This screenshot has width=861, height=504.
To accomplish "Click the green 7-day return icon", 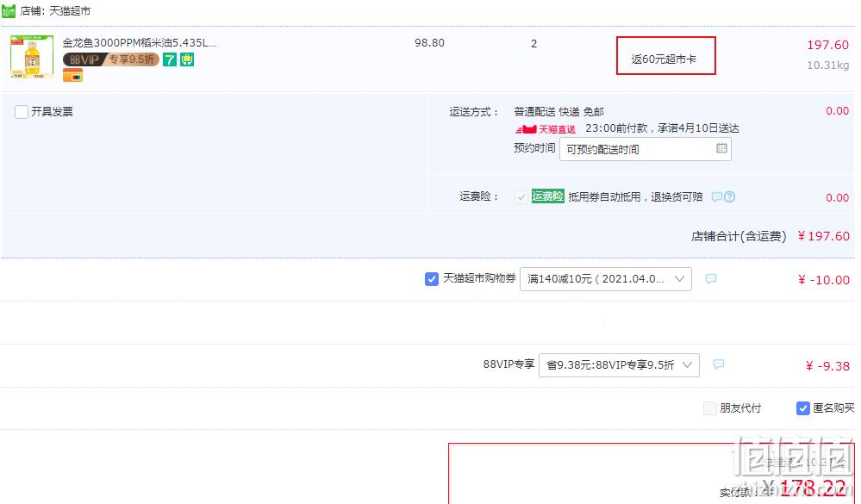I will [170, 59].
